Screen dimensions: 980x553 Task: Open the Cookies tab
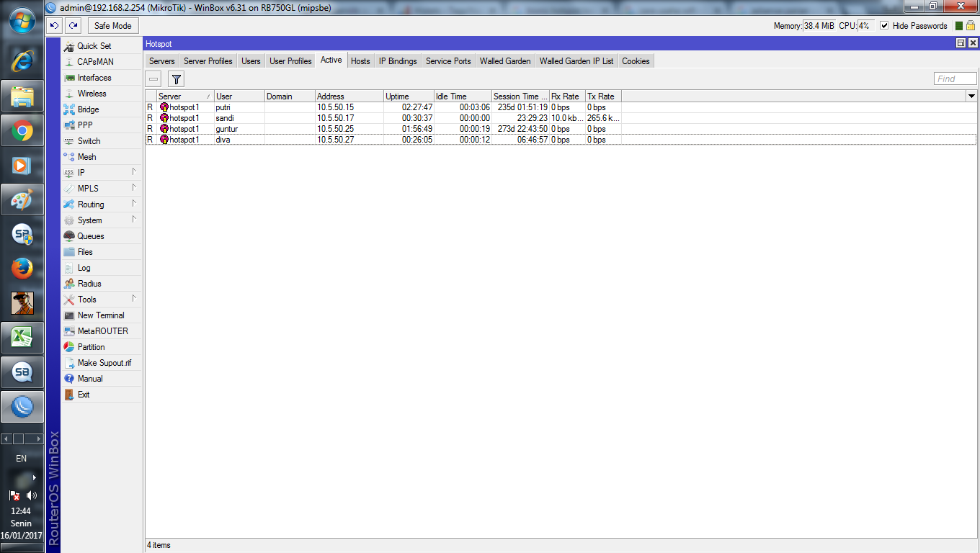(636, 61)
